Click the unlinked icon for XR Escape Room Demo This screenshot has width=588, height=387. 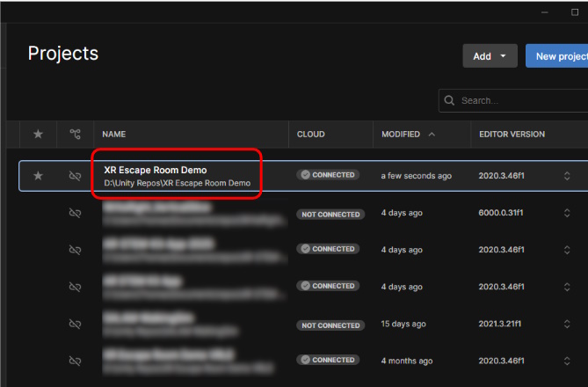(75, 176)
